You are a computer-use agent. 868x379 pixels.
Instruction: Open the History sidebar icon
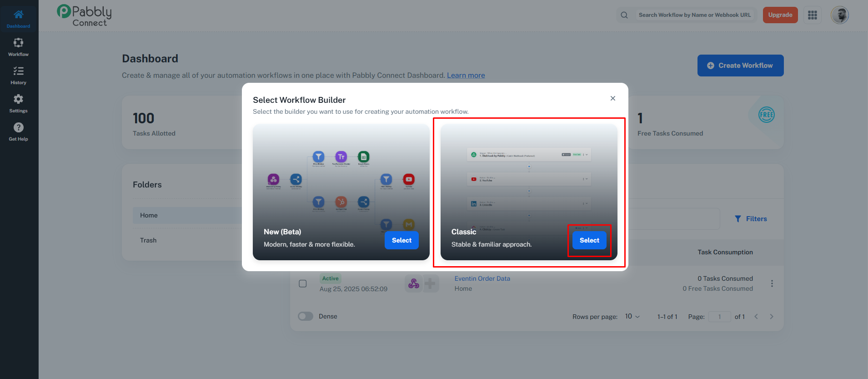click(18, 71)
